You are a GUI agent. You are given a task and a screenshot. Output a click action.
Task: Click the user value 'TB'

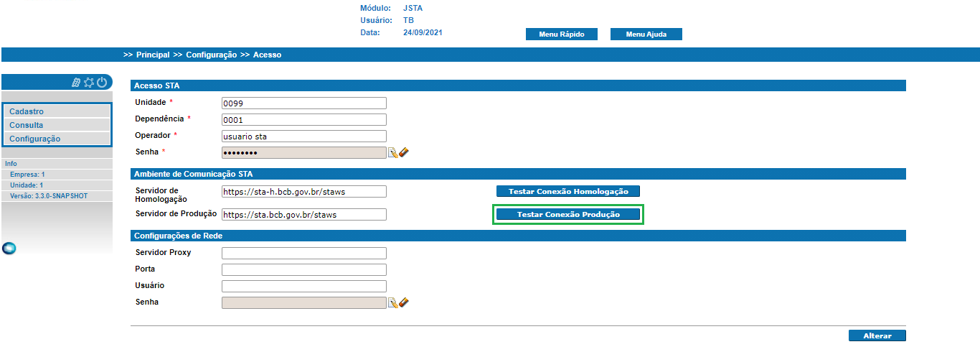coord(408,21)
